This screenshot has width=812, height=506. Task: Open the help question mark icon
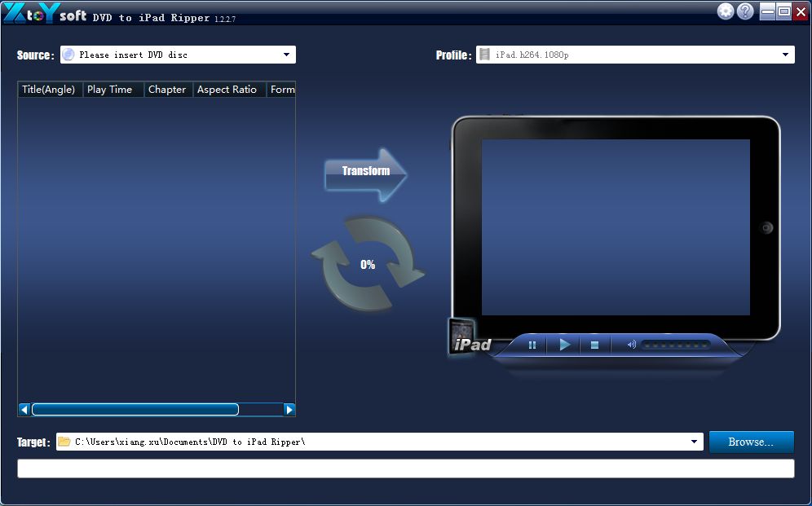pos(745,11)
